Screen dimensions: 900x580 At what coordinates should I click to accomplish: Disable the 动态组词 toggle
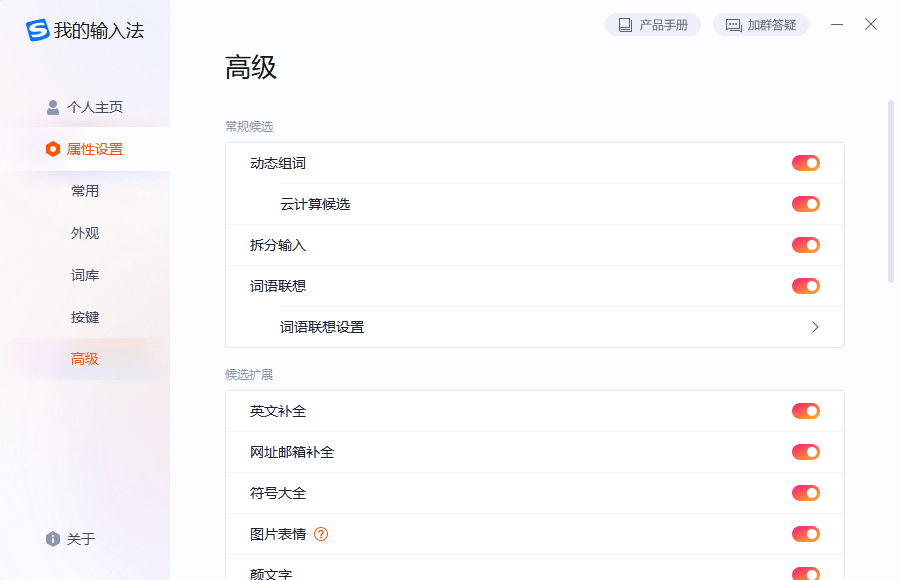[806, 162]
